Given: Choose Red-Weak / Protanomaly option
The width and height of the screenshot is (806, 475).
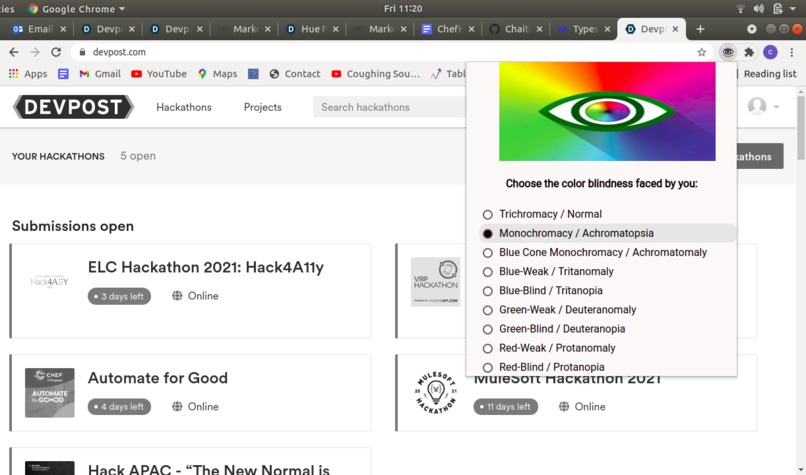Looking at the screenshot, I should 487,348.
